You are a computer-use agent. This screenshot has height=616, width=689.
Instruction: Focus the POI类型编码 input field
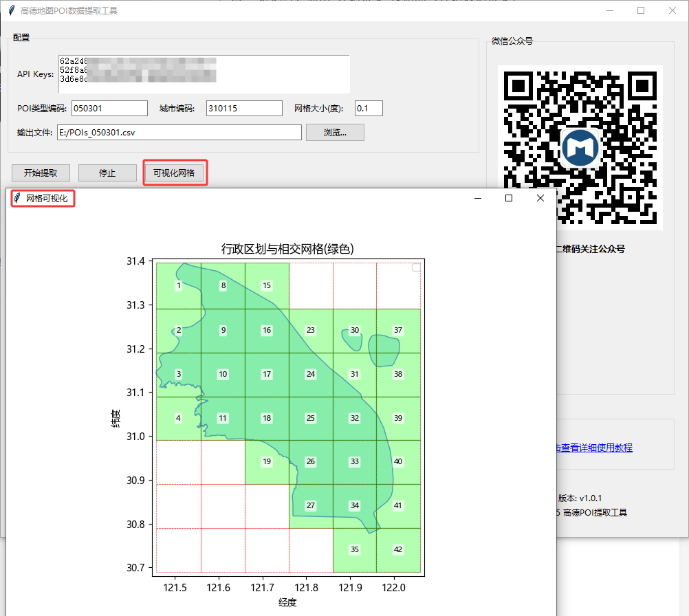[x=110, y=109]
